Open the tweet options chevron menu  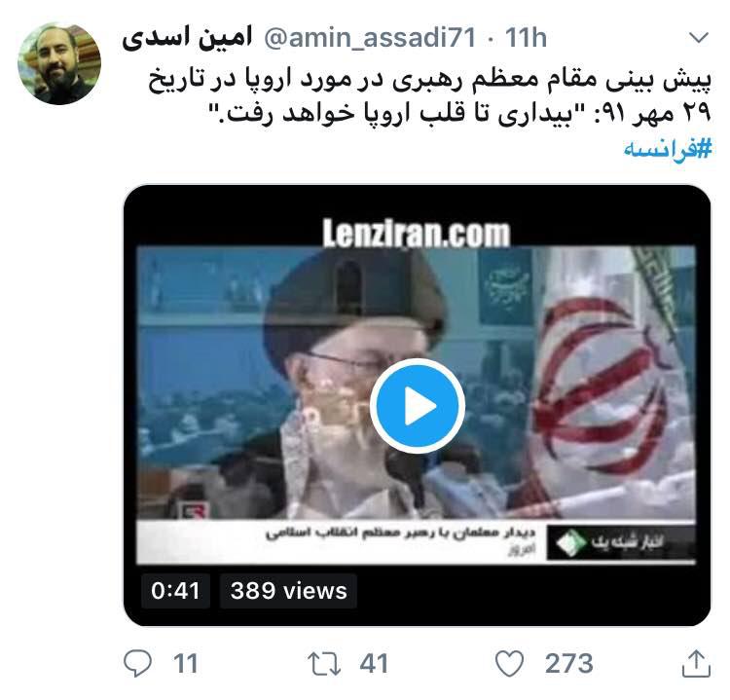coord(698,38)
